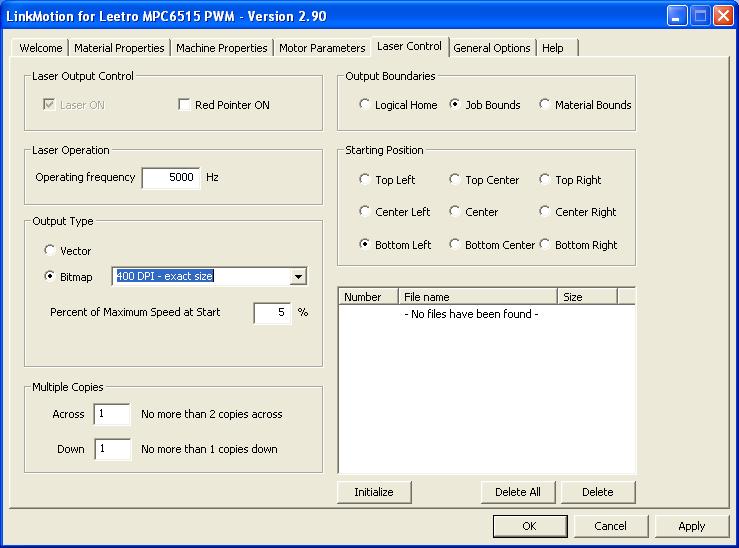Focus the copies Across input box
Screen dimensions: 739x548
[x=112, y=414]
